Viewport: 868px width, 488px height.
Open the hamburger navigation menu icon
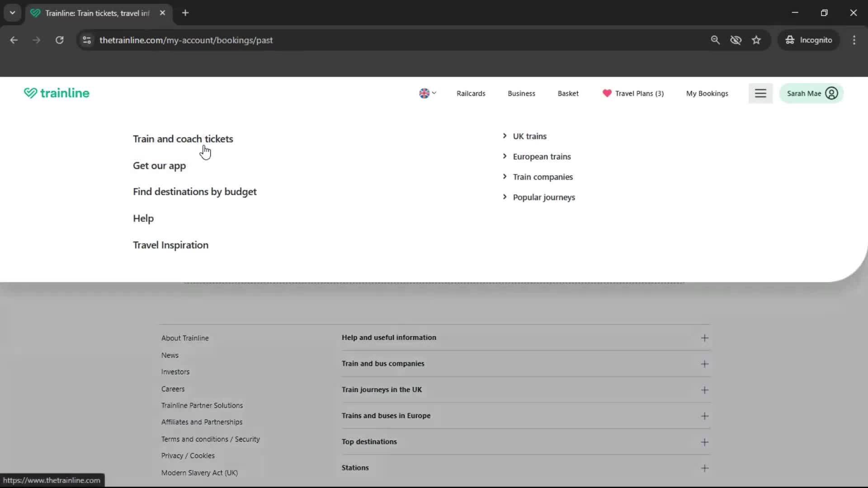[760, 93]
